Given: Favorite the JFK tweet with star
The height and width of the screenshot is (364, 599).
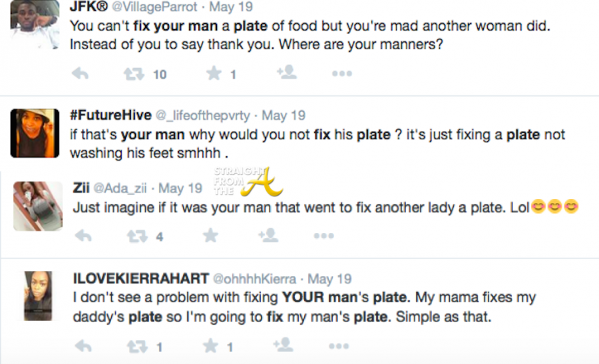Looking at the screenshot, I should tap(214, 74).
